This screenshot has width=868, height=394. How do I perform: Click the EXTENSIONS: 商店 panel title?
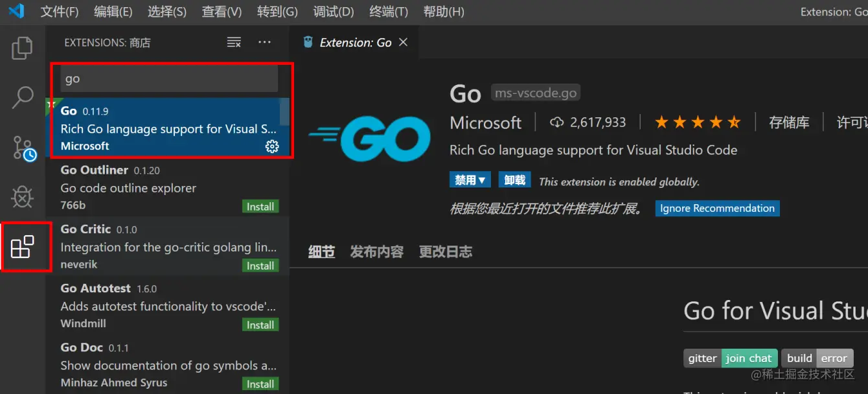108,43
